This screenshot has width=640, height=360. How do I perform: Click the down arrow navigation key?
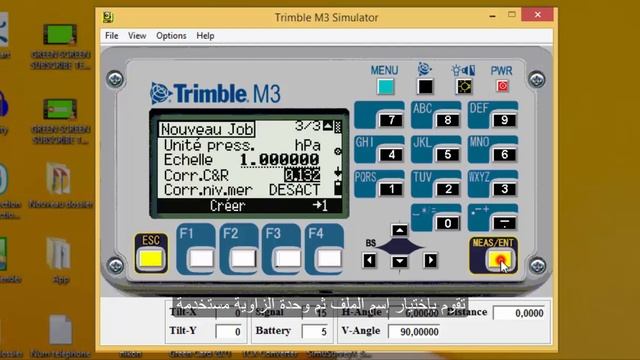tap(400, 261)
